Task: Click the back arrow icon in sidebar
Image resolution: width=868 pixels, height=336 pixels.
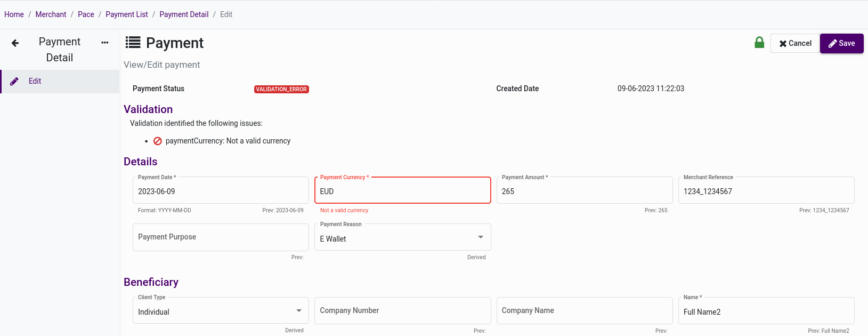Action: (15, 43)
